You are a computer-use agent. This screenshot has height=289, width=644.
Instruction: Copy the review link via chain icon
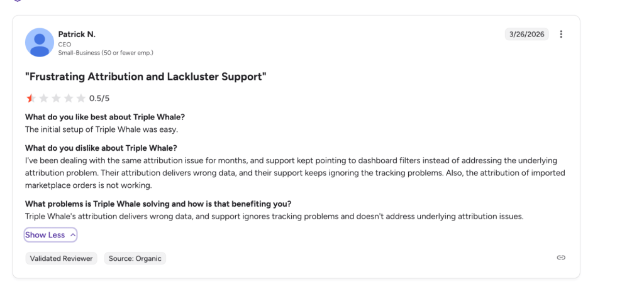click(561, 258)
